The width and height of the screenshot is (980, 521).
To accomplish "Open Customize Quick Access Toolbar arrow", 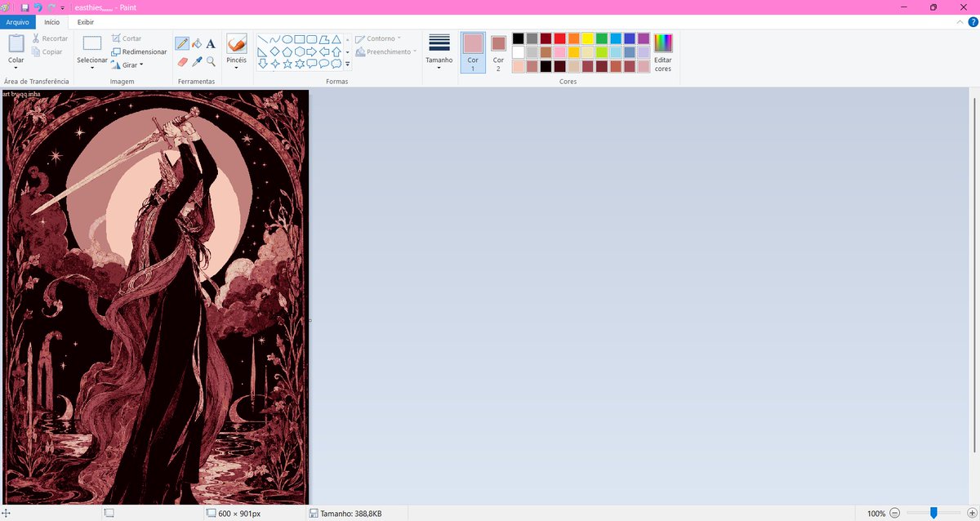I will (x=63, y=7).
